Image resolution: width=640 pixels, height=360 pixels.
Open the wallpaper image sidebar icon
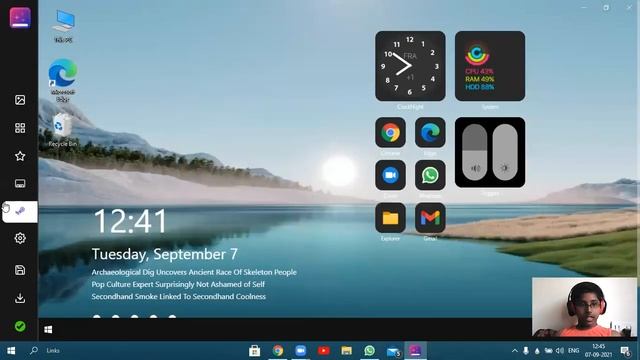pyautogui.click(x=20, y=100)
